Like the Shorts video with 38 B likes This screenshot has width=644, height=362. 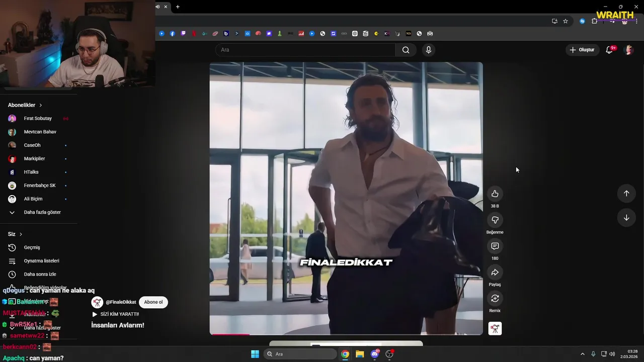click(x=495, y=194)
